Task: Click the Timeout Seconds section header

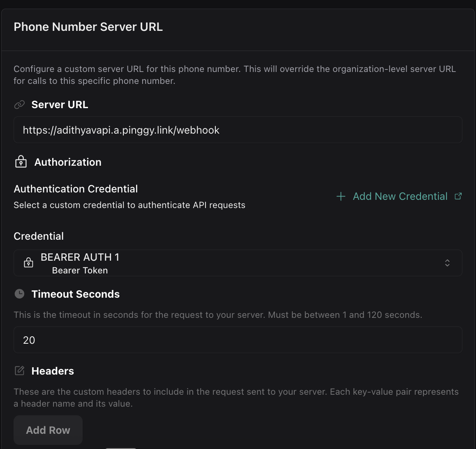Action: 75,294
